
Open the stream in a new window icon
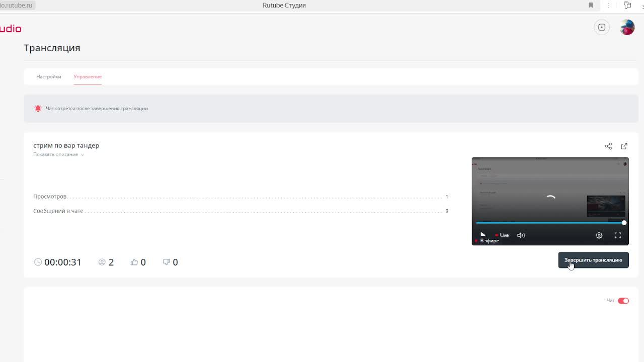pyautogui.click(x=624, y=146)
